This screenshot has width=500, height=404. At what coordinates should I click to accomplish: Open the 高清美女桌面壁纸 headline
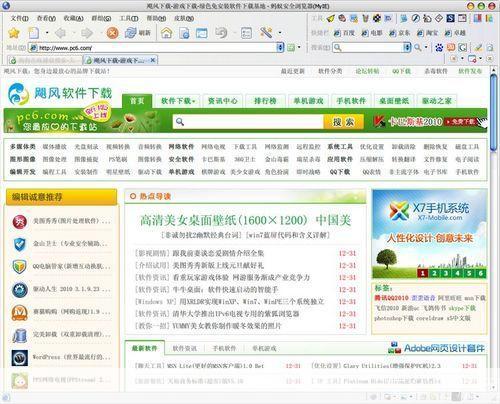(245, 220)
